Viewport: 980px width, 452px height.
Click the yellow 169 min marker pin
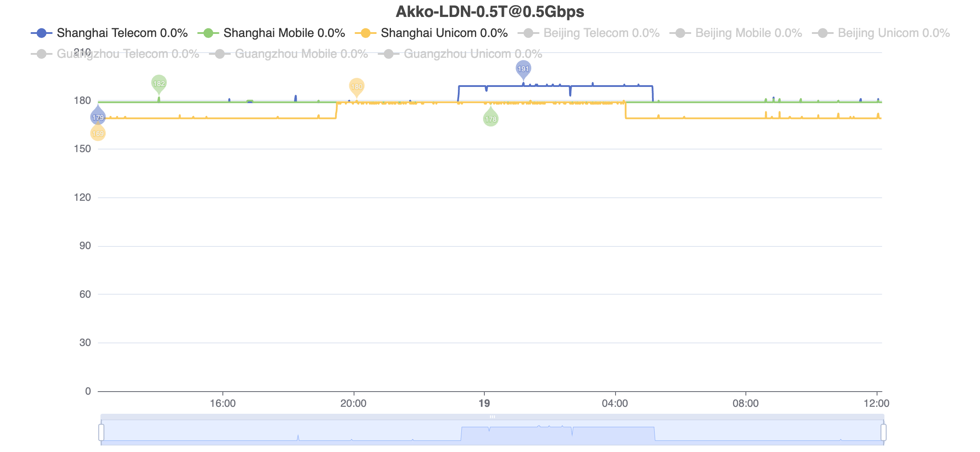pyautogui.click(x=98, y=133)
